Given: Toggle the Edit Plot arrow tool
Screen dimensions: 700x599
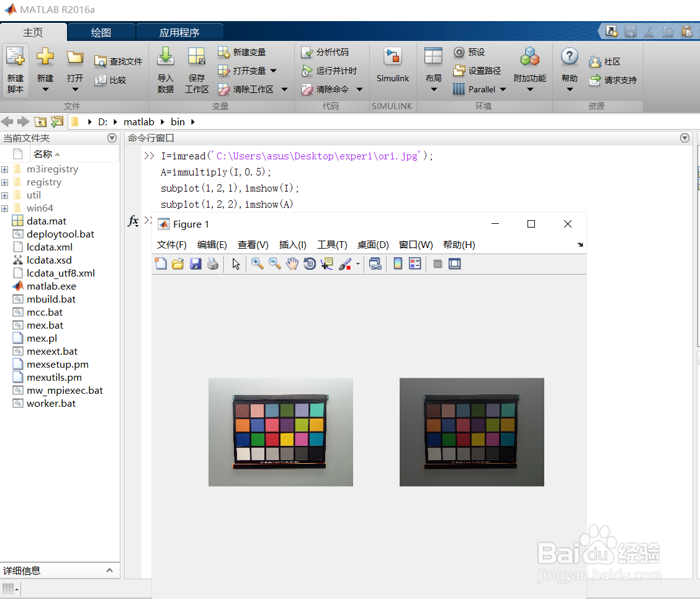Looking at the screenshot, I should (236, 264).
